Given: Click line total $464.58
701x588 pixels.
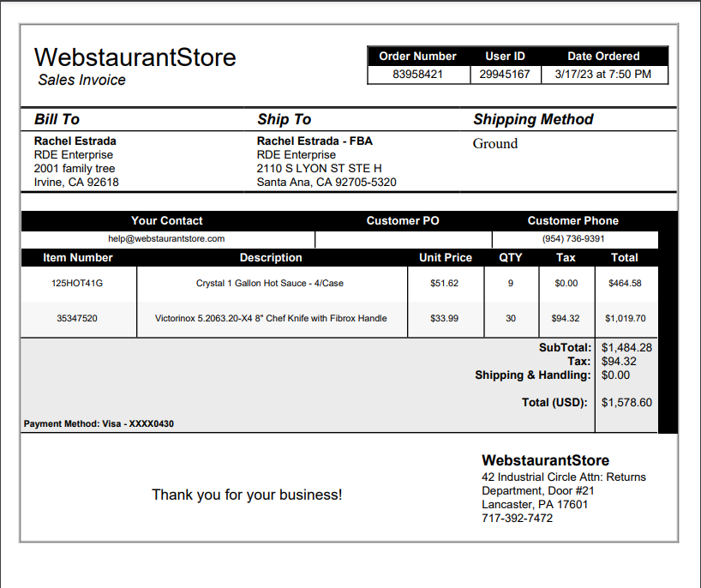Looking at the screenshot, I should click(x=625, y=284).
